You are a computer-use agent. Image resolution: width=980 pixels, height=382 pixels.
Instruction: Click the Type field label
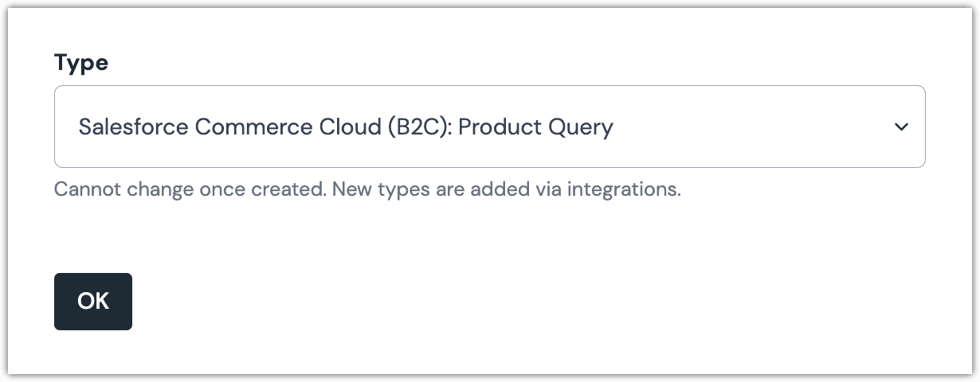coord(81,63)
